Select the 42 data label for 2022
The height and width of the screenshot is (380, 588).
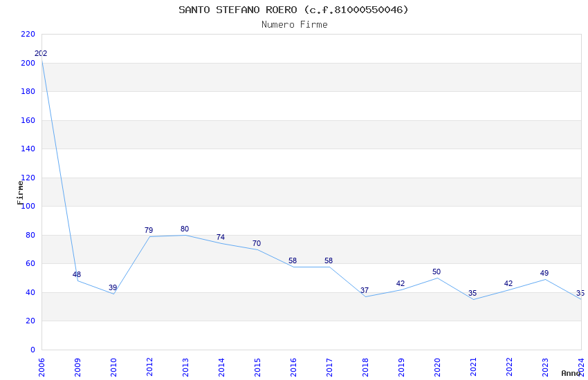click(508, 283)
